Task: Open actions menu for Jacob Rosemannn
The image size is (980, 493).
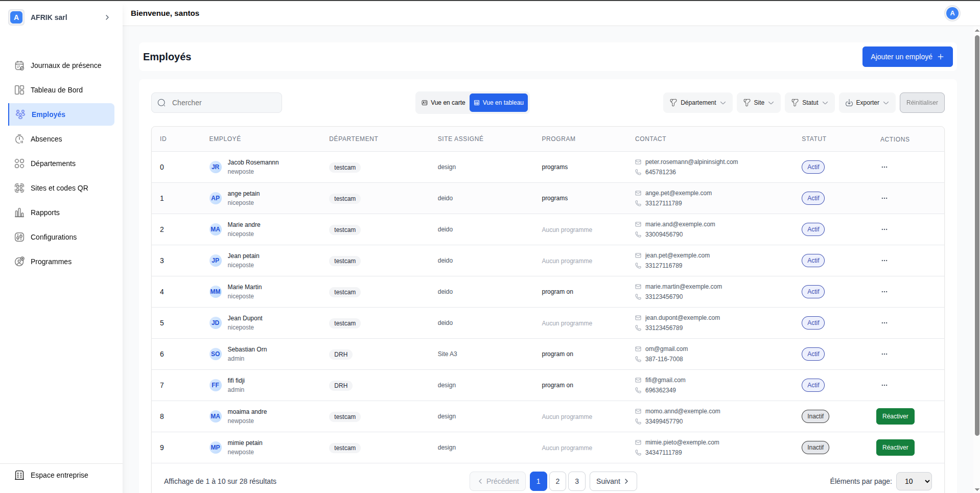Action: (x=884, y=167)
